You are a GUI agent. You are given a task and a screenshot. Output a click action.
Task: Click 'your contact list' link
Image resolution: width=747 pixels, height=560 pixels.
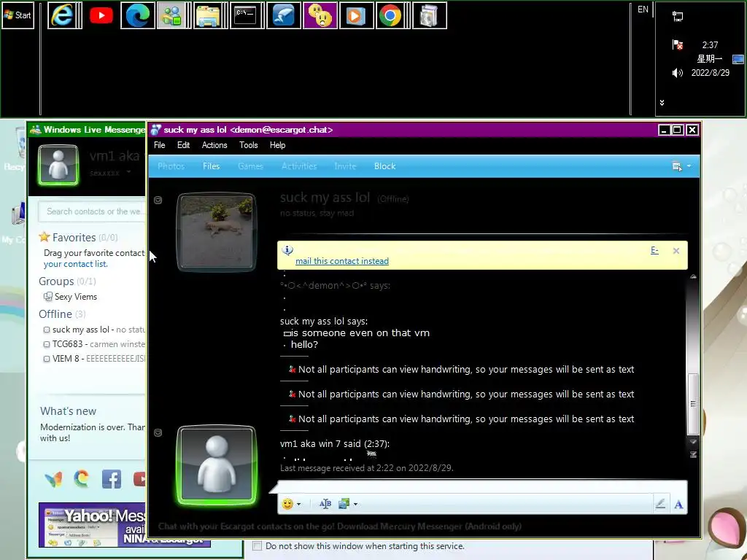(75, 264)
